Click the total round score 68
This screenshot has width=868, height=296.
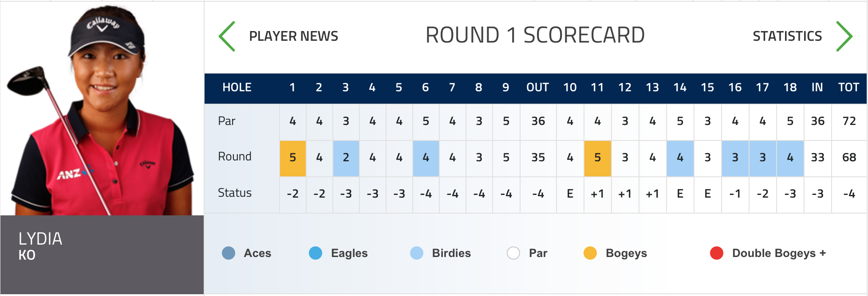coord(849,158)
